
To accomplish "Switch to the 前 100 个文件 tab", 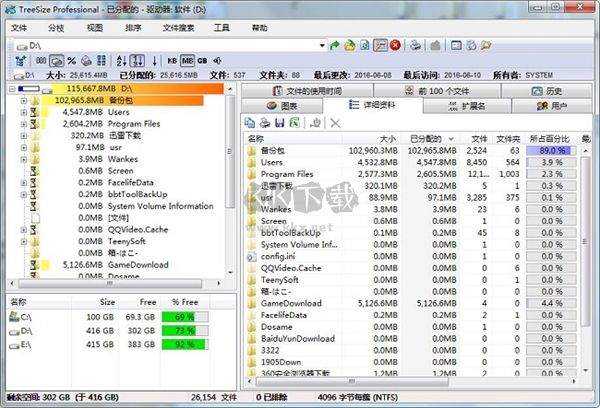I will [x=437, y=91].
